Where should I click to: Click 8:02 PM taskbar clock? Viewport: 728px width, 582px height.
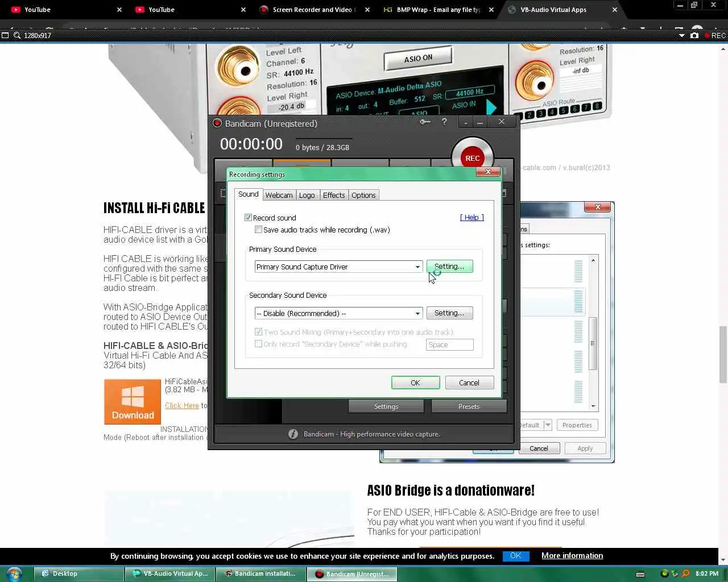pos(707,574)
